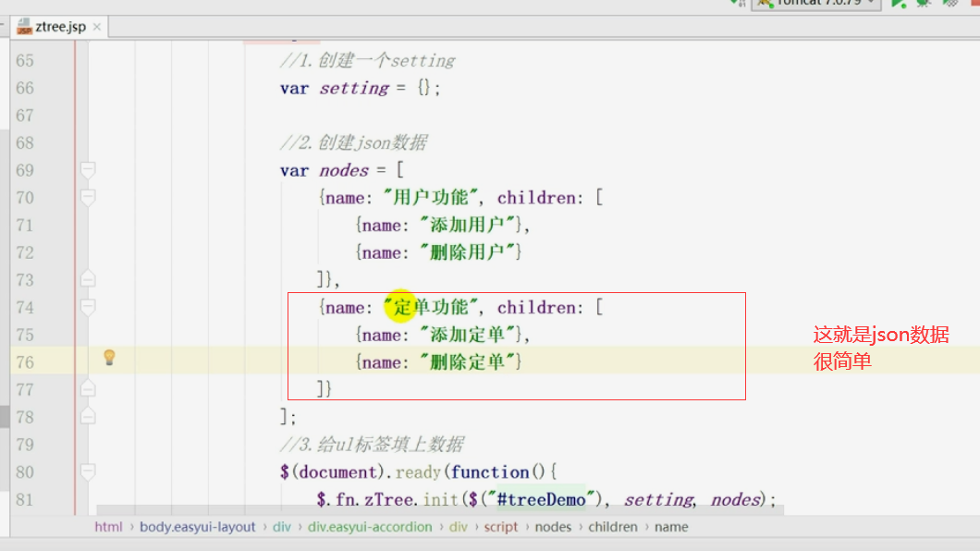Click the comment '//2.创建json数据'
980x551 pixels.
[354, 143]
